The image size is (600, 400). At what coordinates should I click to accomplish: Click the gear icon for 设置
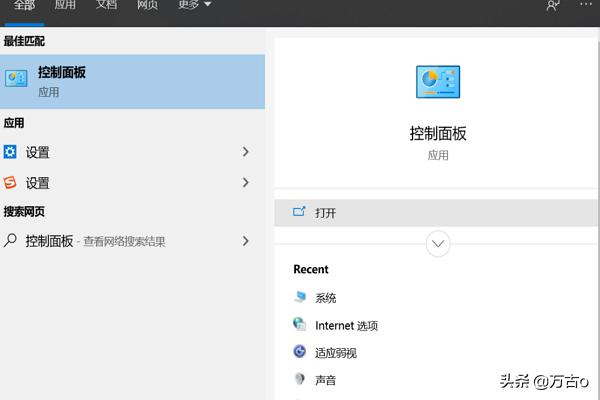tap(11, 152)
